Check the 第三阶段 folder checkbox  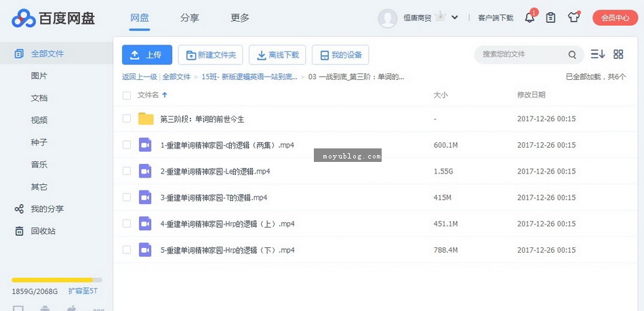tap(127, 119)
